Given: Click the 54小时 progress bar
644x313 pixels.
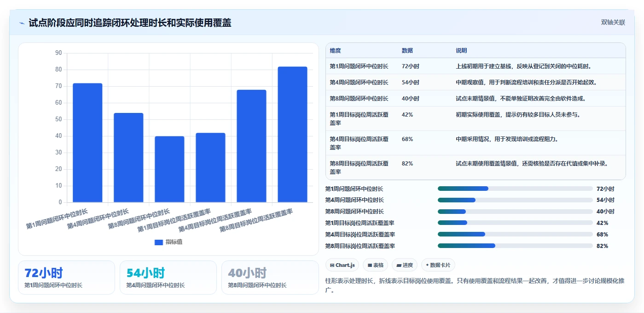Looking at the screenshot, I should pos(515,200).
